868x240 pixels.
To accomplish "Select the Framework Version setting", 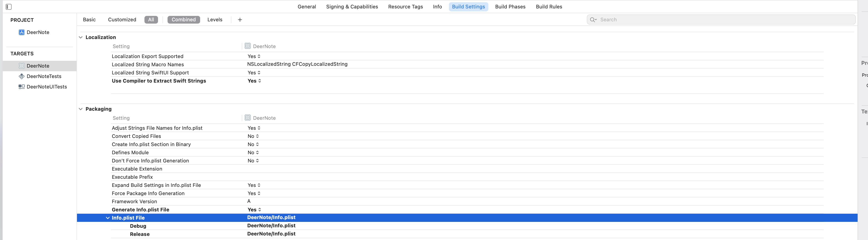I will click(x=134, y=201).
